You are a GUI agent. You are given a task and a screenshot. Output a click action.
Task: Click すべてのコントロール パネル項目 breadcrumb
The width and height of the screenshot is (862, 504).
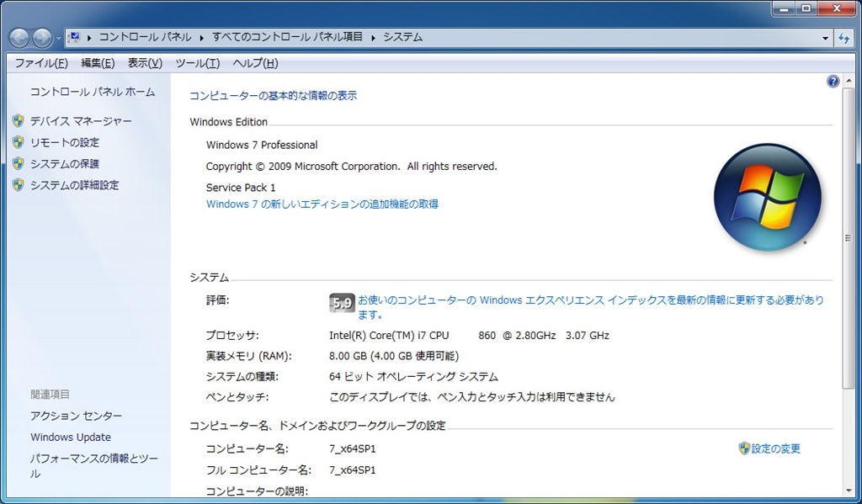point(288,37)
